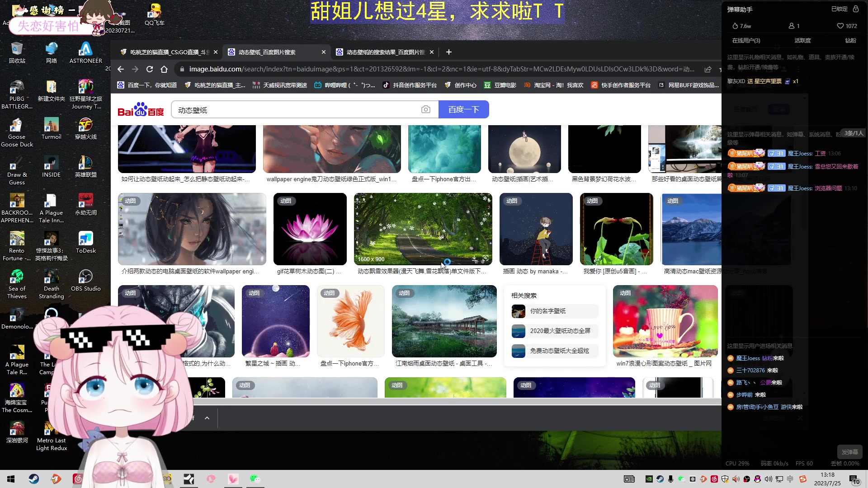Open the ASTRONEER desktop icon

pos(85,52)
